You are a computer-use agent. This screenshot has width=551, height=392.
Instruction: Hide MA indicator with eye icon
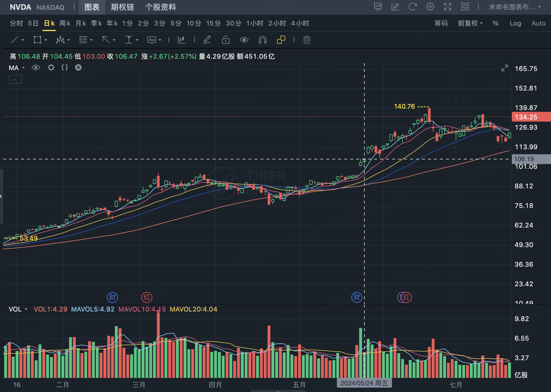(x=36, y=67)
